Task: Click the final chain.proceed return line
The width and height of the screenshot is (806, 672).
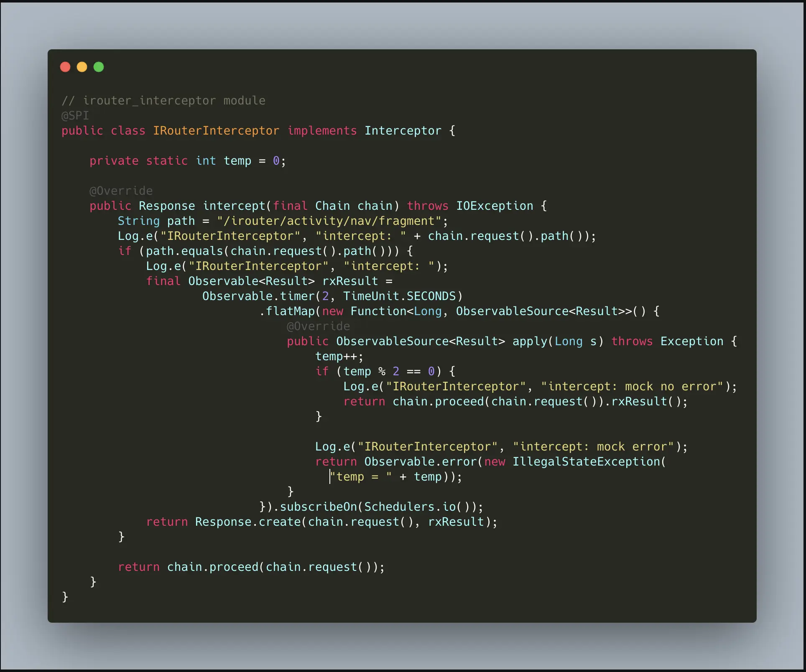Action: pyautogui.click(x=251, y=567)
